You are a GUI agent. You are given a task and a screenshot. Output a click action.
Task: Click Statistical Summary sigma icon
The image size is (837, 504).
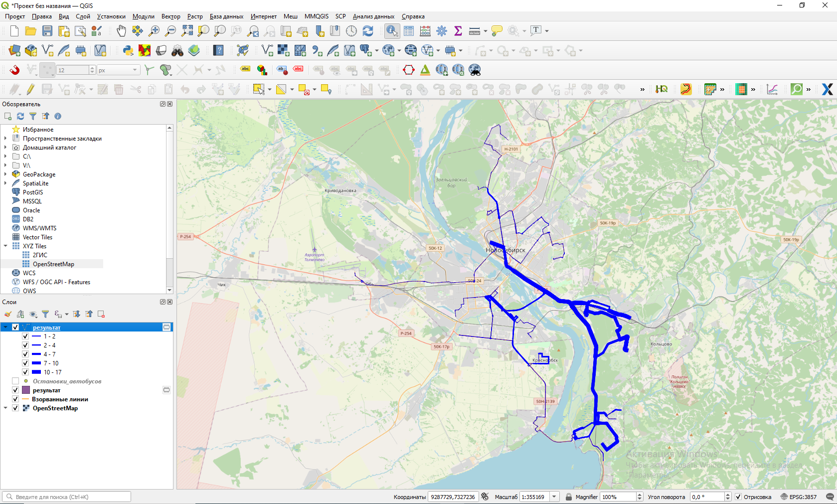[x=458, y=31]
